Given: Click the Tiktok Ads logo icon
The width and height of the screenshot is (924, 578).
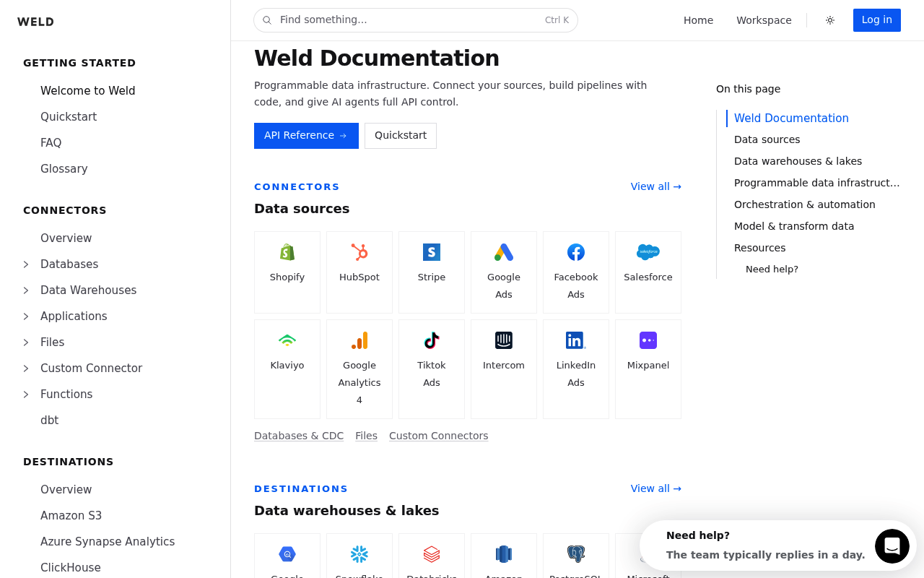Looking at the screenshot, I should (x=432, y=340).
